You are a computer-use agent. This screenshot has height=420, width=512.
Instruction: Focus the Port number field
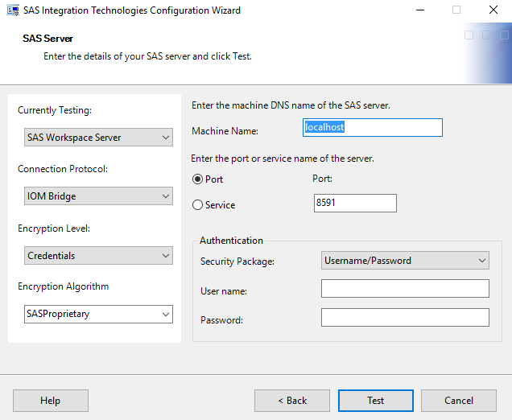point(355,203)
